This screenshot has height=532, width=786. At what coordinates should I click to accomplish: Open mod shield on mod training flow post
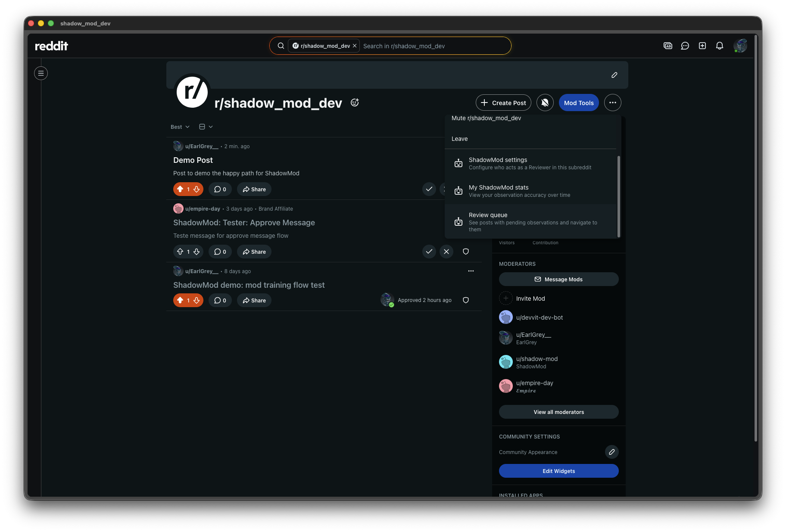click(x=466, y=300)
